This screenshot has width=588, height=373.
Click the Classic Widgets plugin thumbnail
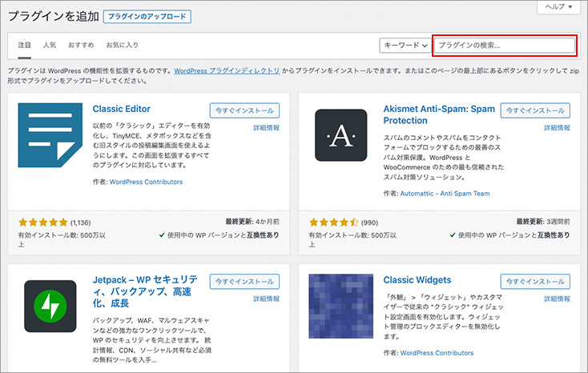coord(341,306)
